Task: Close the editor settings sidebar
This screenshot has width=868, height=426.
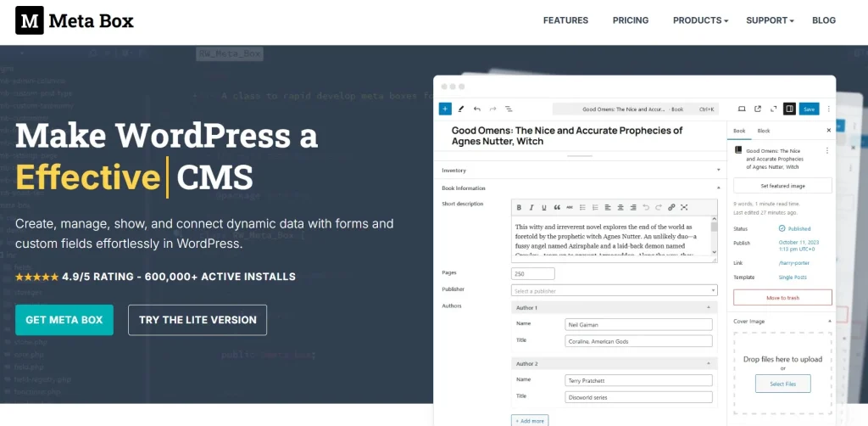Action: coord(828,131)
